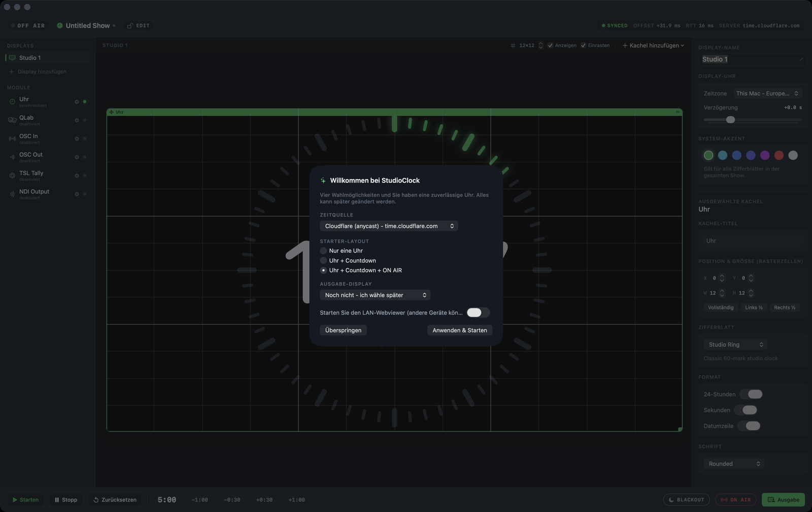Click the ON AIR button
Screen dimensions: 812x512
[736, 500]
